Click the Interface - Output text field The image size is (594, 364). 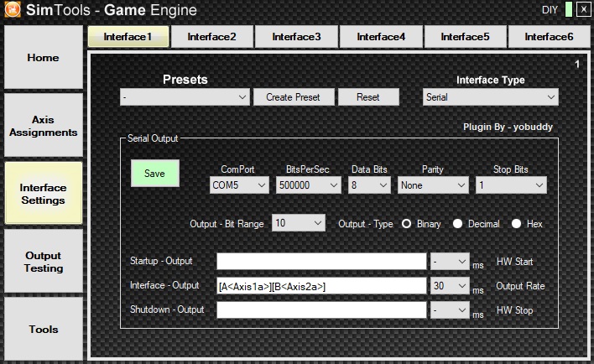(x=321, y=286)
